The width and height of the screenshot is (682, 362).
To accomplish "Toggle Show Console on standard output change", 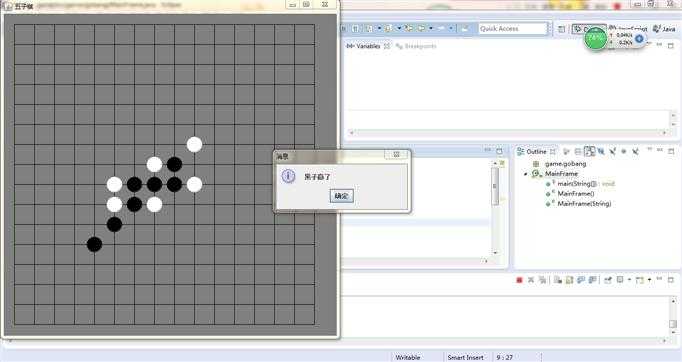I will (x=581, y=280).
